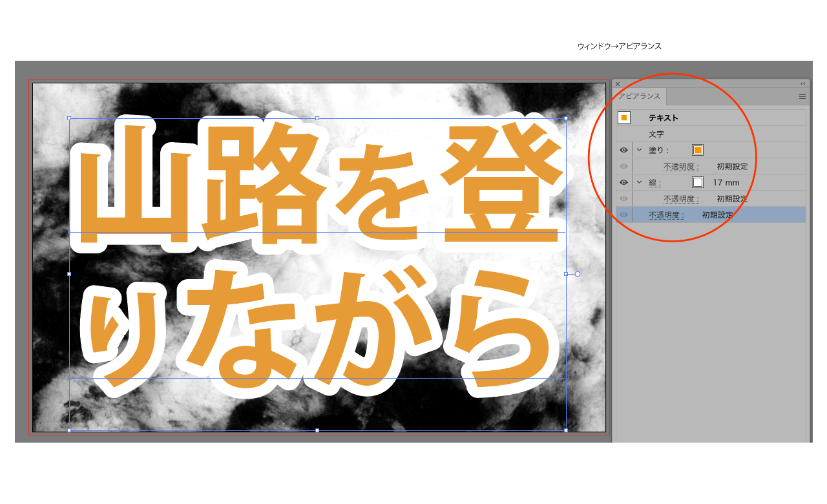Edit the 17 mm stroke weight value

click(x=726, y=183)
